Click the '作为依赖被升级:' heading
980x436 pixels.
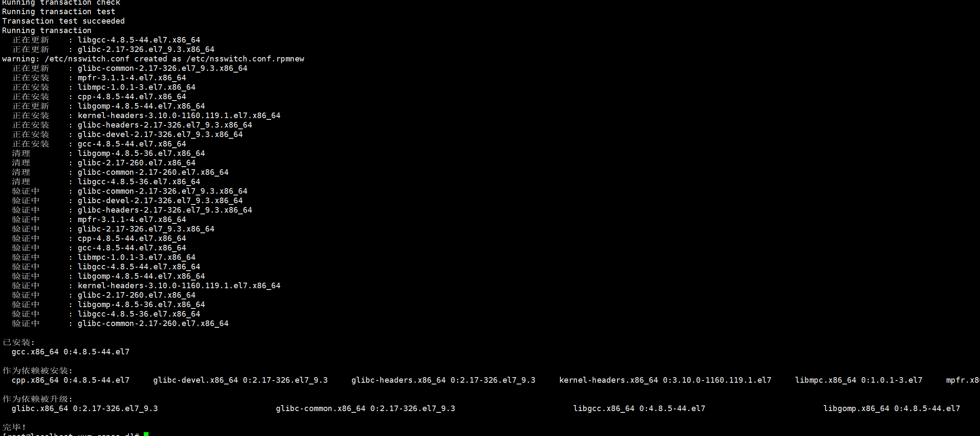38,399
